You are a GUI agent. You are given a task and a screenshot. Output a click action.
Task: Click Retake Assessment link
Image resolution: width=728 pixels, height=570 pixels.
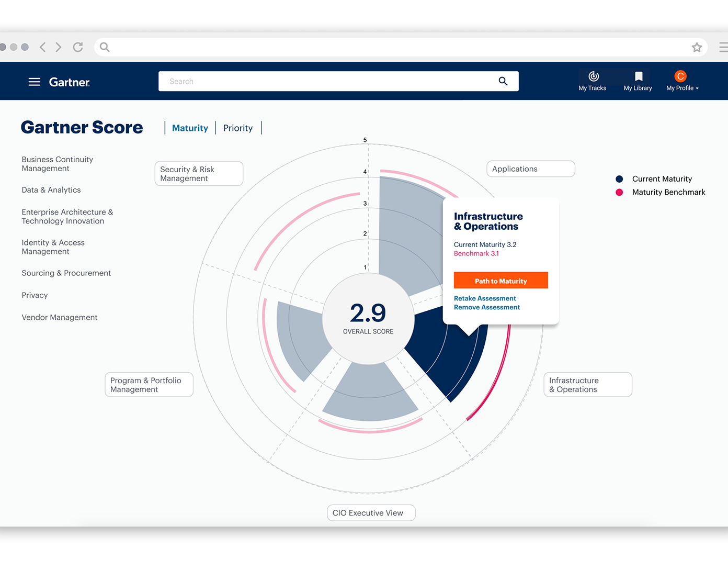pos(485,298)
